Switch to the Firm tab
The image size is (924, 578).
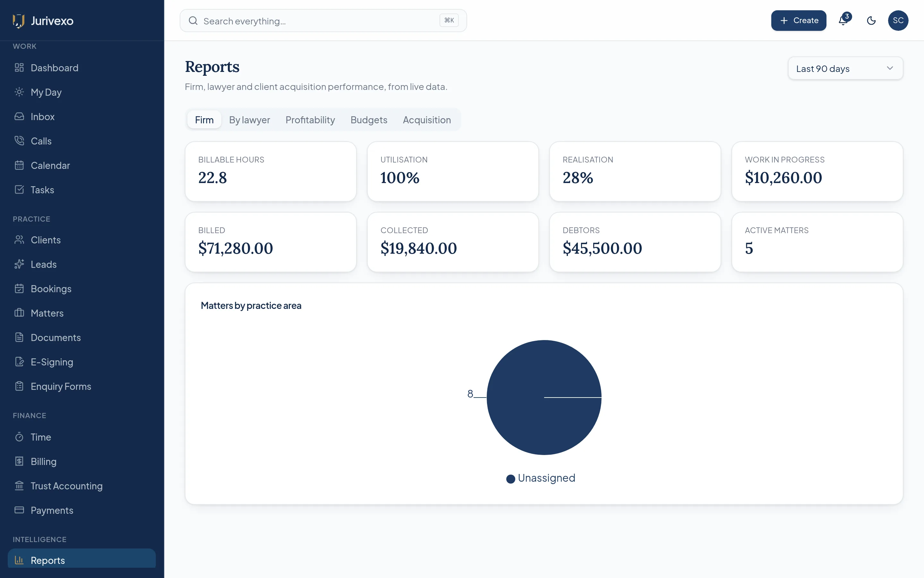[204, 120]
